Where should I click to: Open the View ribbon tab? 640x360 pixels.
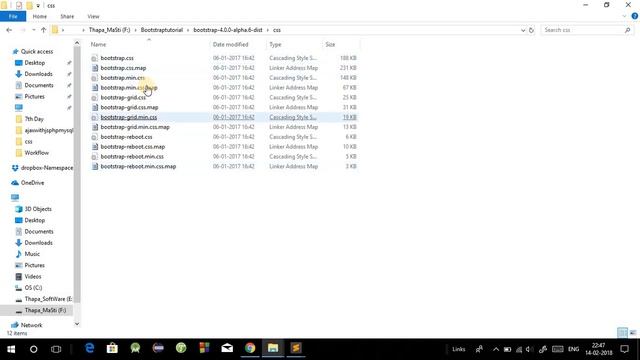pyautogui.click(x=93, y=16)
